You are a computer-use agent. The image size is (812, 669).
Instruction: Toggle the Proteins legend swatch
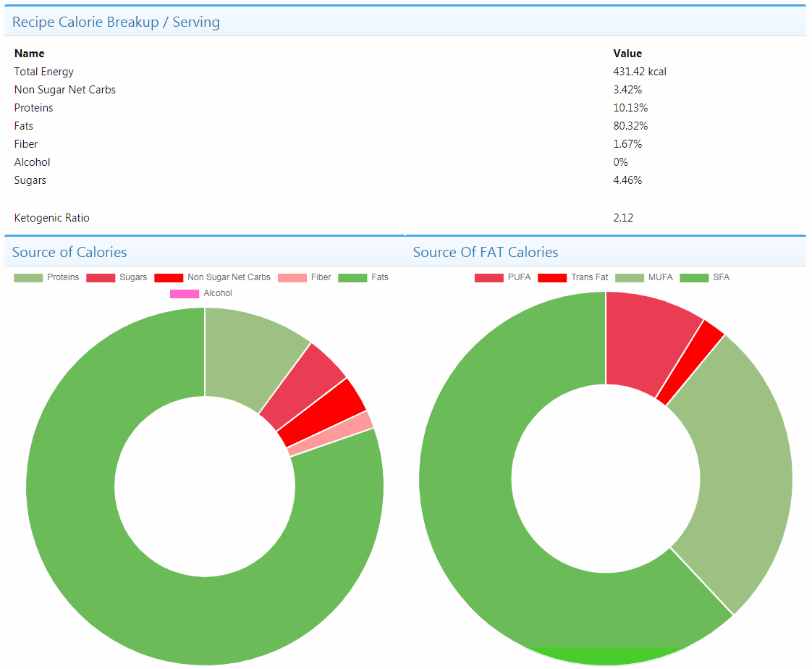pyautogui.click(x=28, y=278)
